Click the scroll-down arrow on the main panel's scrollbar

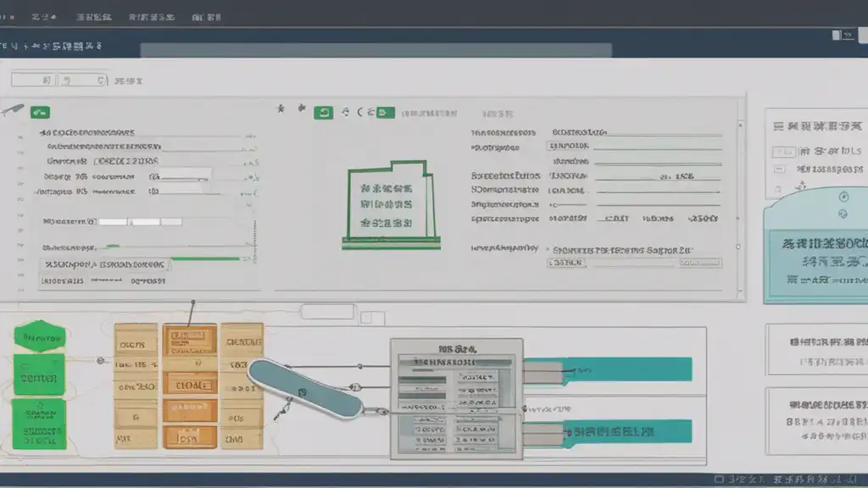click(x=740, y=291)
